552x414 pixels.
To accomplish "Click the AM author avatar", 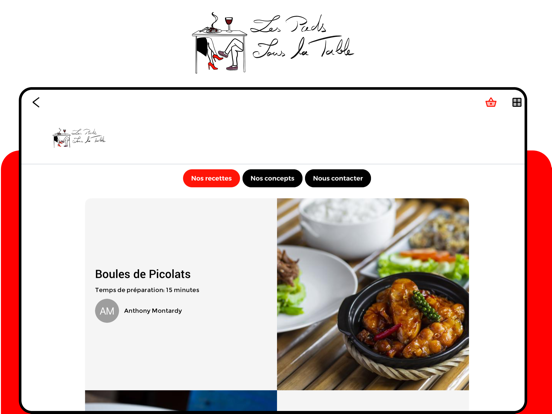I will [x=107, y=311].
